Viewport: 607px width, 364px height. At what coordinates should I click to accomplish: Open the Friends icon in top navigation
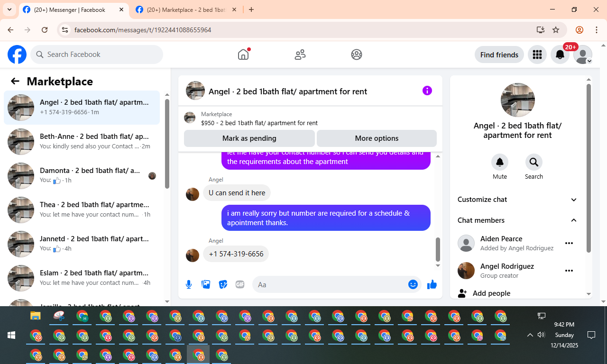(300, 55)
